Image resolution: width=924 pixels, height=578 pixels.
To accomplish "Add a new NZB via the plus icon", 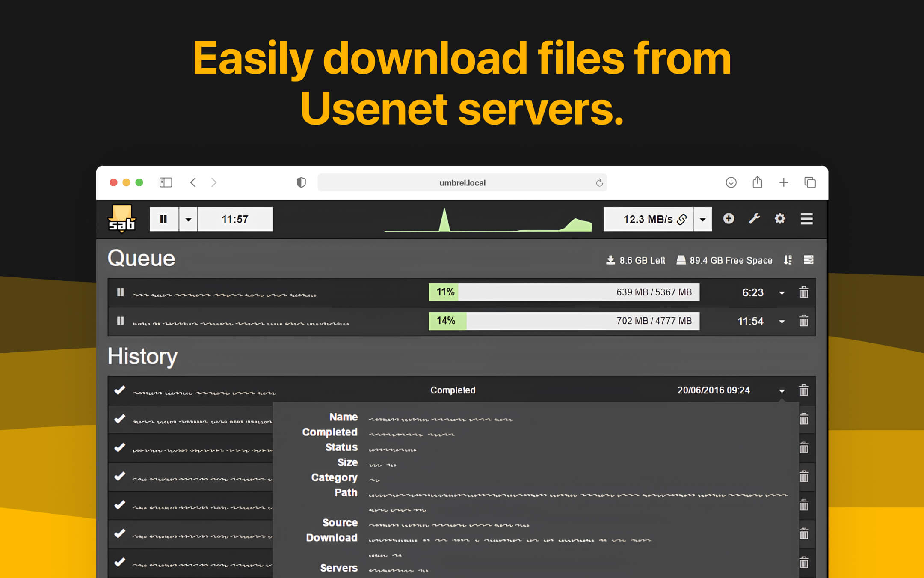I will tap(729, 219).
